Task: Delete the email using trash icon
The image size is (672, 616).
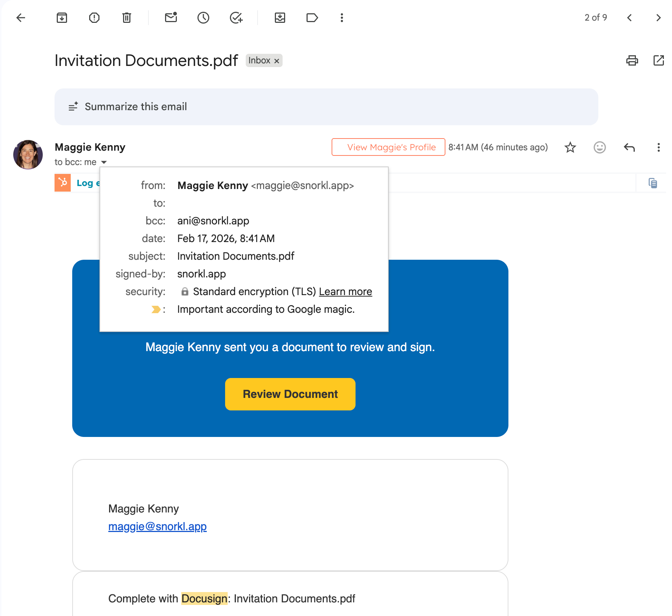Action: [127, 18]
